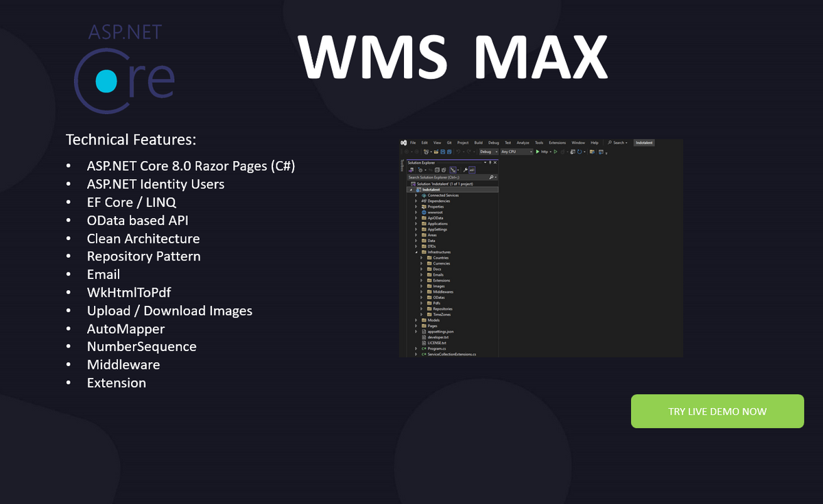This screenshot has height=504, width=823.
Task: Click the Indotalent account button
Action: point(644,143)
